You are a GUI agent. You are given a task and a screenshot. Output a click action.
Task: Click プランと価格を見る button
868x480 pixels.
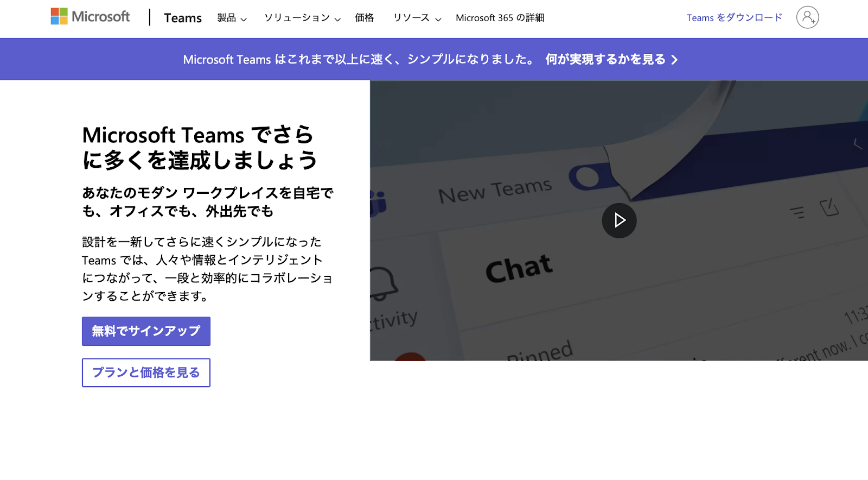146,372
